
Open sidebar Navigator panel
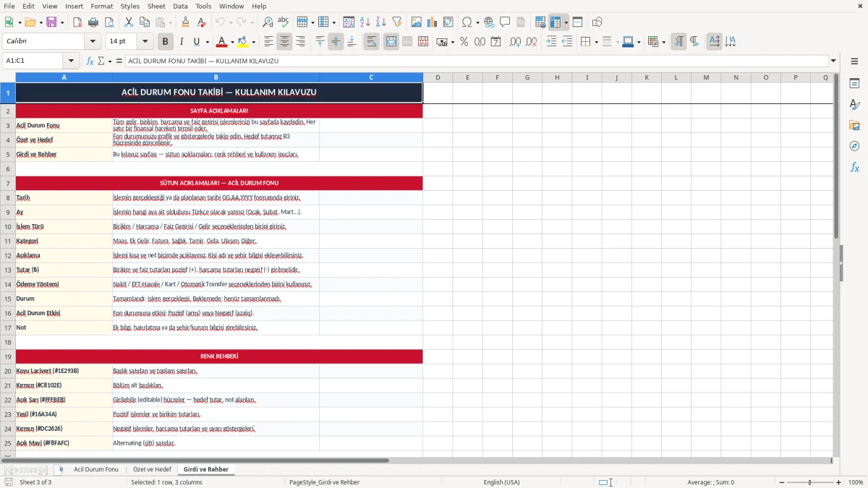(854, 147)
